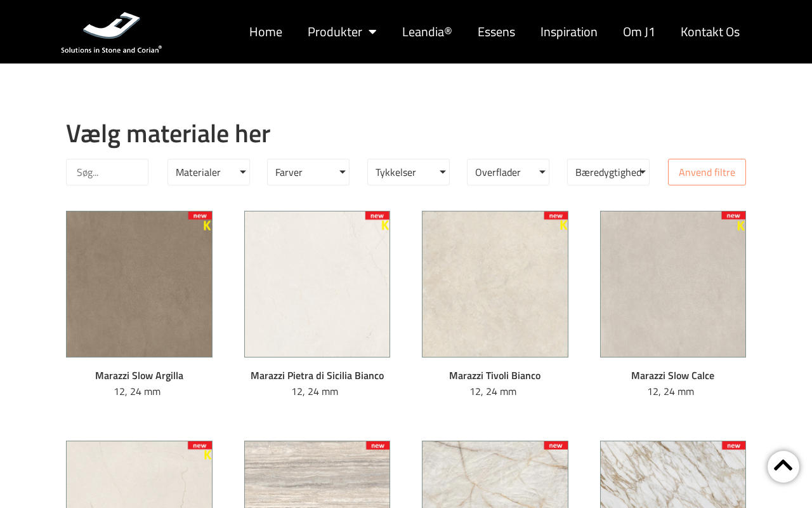The image size is (812, 508).
Task: Go to the Home menu item
Action: point(265,32)
